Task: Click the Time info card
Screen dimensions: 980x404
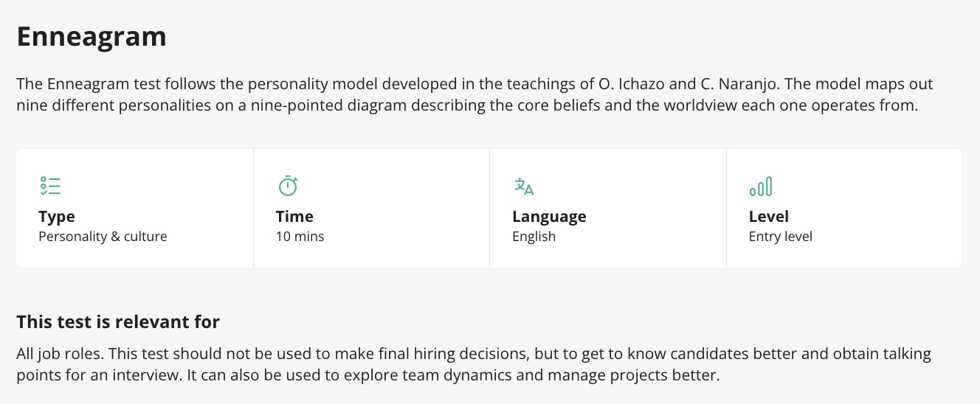Action: tap(371, 209)
